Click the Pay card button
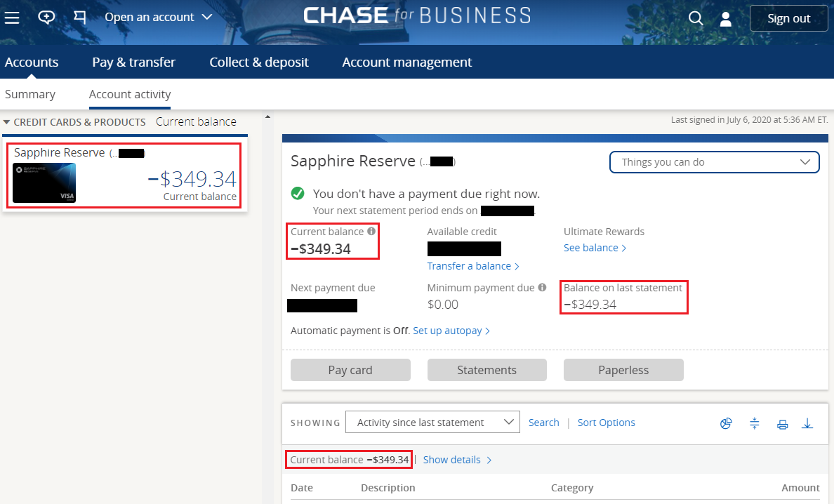The width and height of the screenshot is (834, 504). [350, 370]
